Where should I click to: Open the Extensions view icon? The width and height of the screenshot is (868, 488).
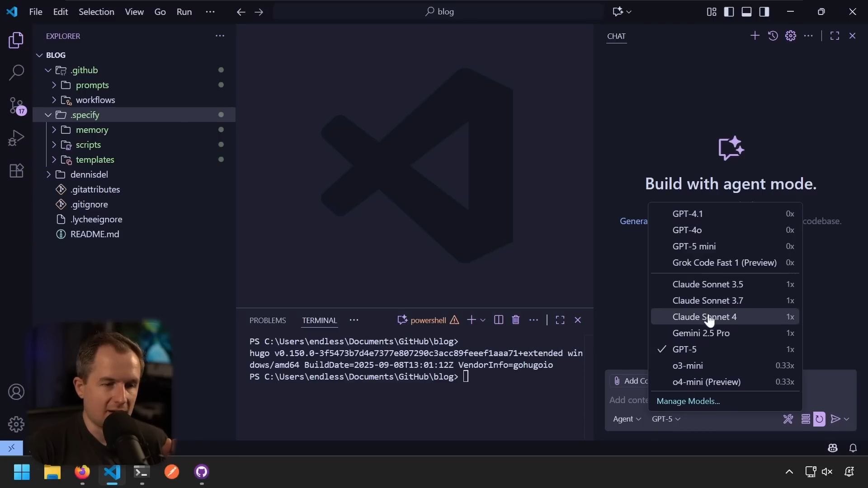tap(16, 170)
